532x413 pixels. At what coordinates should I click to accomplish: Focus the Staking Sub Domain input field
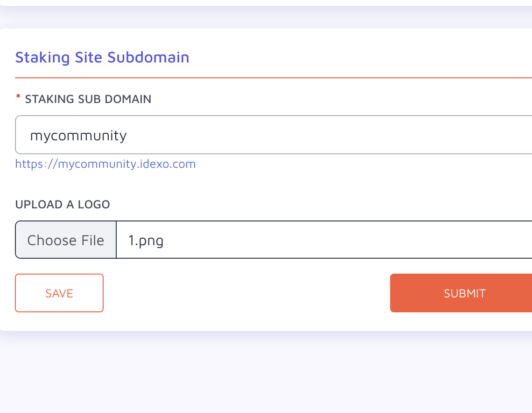click(x=273, y=135)
